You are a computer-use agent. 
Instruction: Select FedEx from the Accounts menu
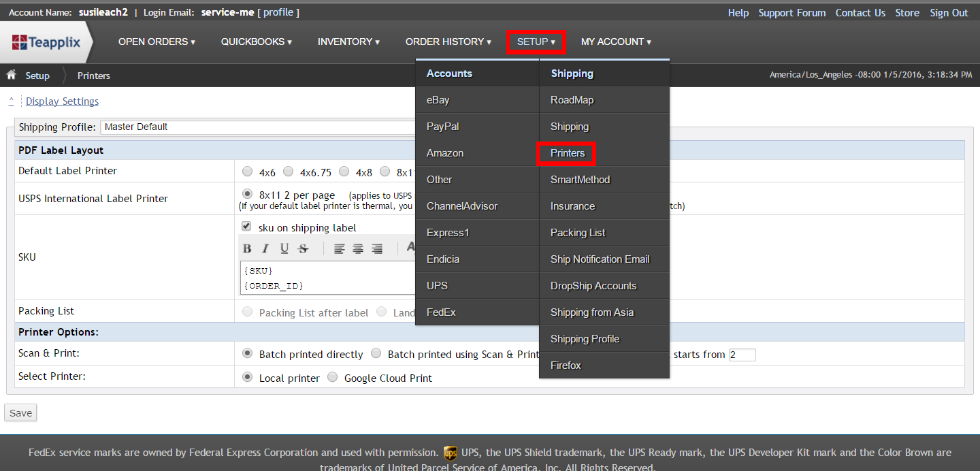[477, 312]
